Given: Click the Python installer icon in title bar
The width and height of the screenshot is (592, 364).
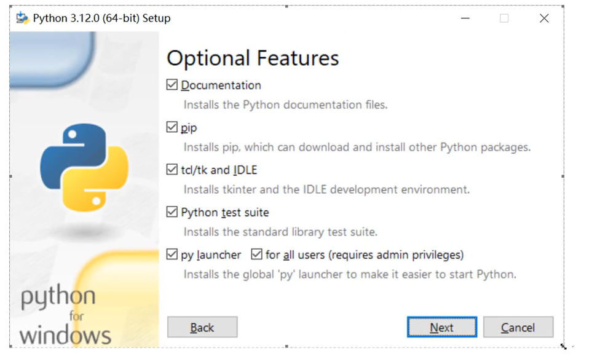Looking at the screenshot, I should pyautogui.click(x=23, y=18).
